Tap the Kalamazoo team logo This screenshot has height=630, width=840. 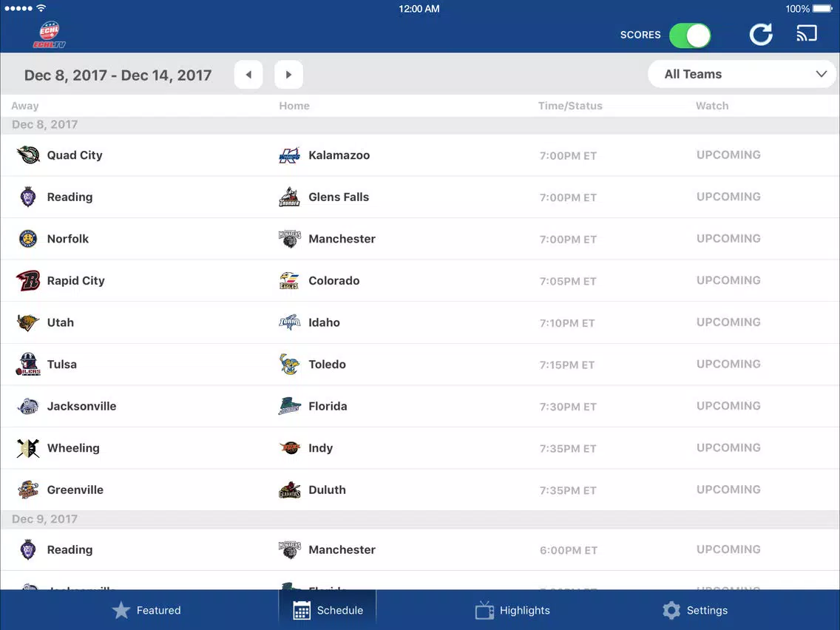[290, 155]
